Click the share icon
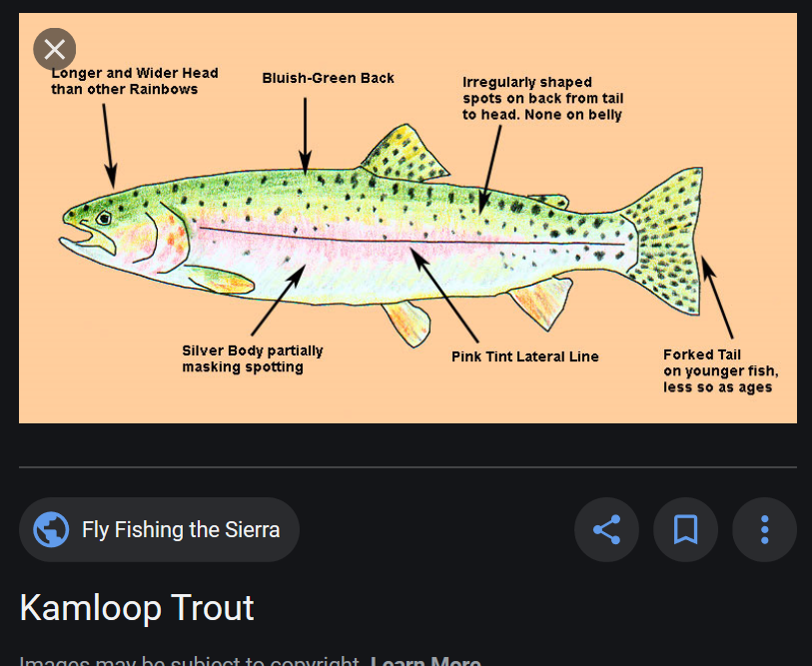The width and height of the screenshot is (812, 666). (x=606, y=529)
